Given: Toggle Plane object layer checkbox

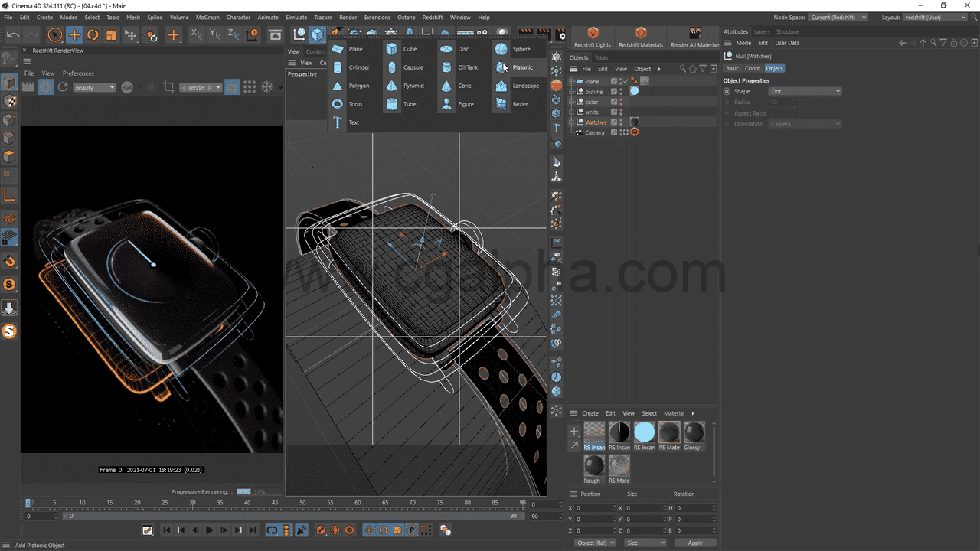Looking at the screenshot, I should pyautogui.click(x=613, y=81).
